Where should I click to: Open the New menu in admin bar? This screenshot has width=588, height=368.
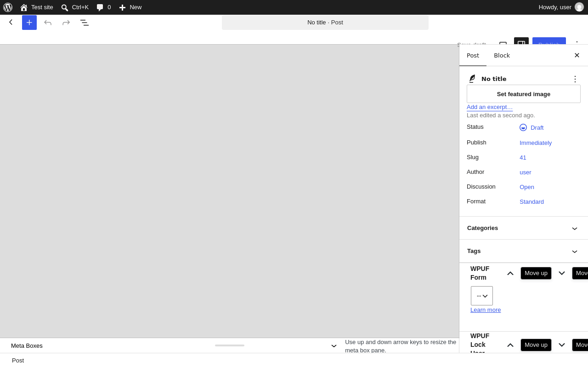(130, 7)
